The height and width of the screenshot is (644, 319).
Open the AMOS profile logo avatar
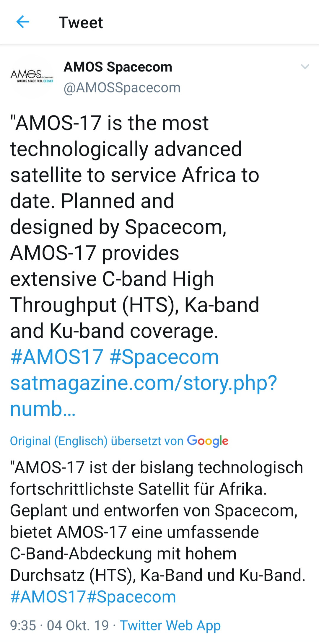[x=32, y=77]
